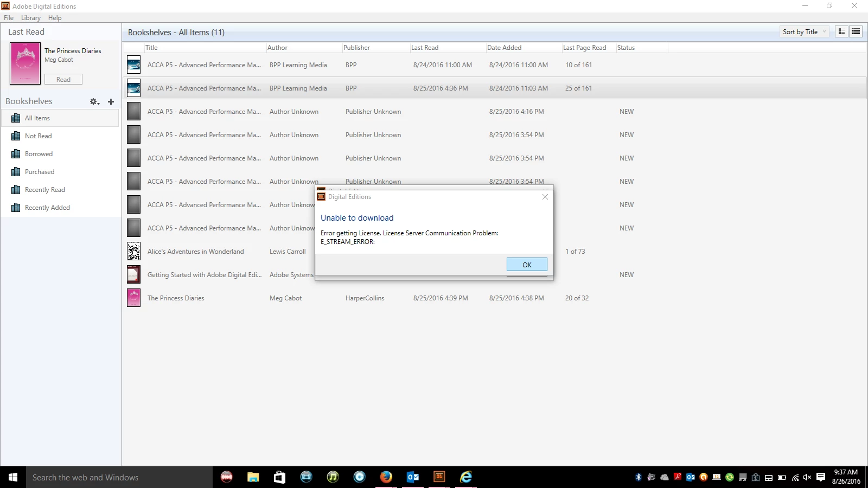
Task: Click the Publisher column header
Action: coord(376,48)
